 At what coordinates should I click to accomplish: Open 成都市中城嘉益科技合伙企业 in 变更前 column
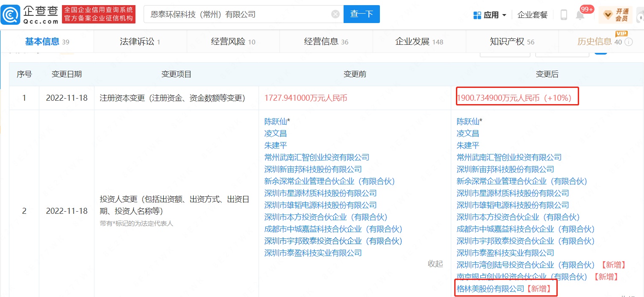pos(333,229)
